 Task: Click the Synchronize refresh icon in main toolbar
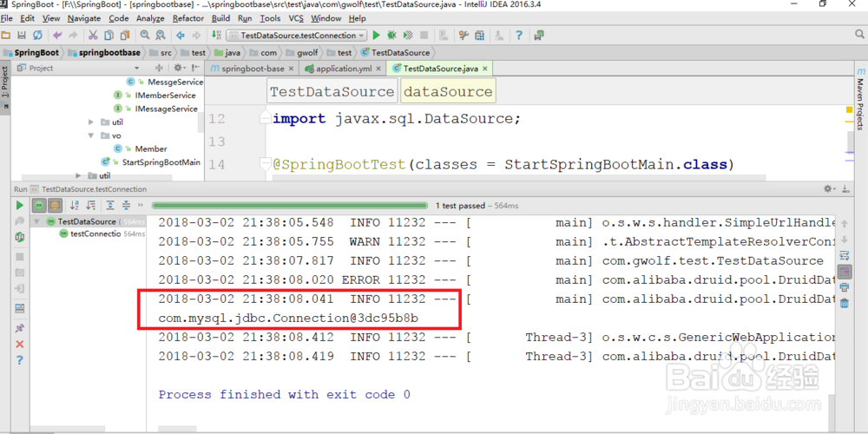click(37, 36)
